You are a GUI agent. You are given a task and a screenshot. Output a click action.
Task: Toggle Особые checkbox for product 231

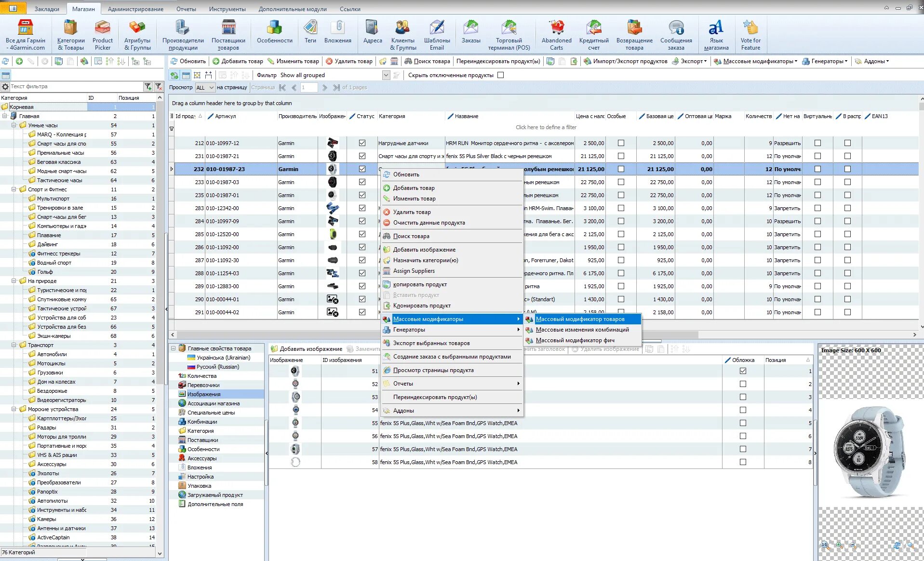point(621,156)
